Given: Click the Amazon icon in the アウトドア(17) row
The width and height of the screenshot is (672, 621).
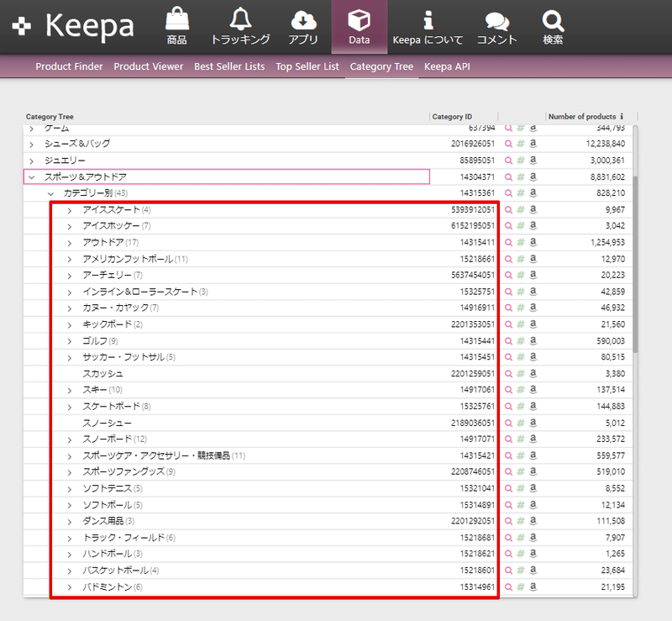Looking at the screenshot, I should (533, 242).
